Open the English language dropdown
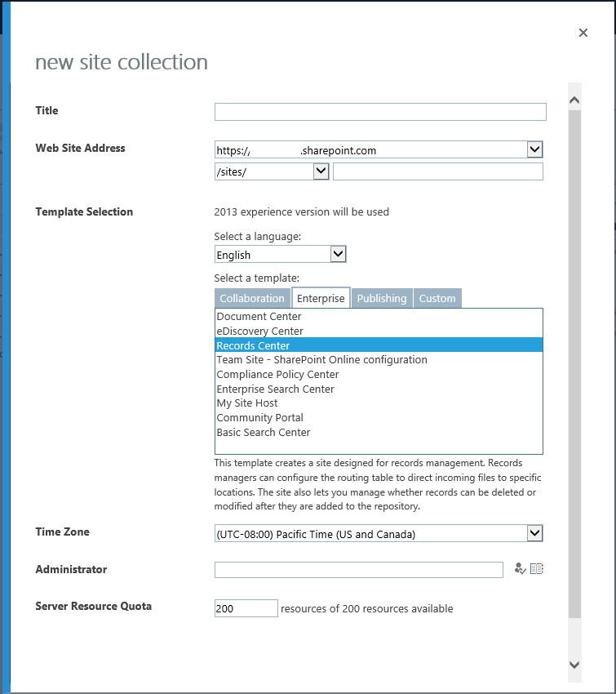 click(338, 254)
